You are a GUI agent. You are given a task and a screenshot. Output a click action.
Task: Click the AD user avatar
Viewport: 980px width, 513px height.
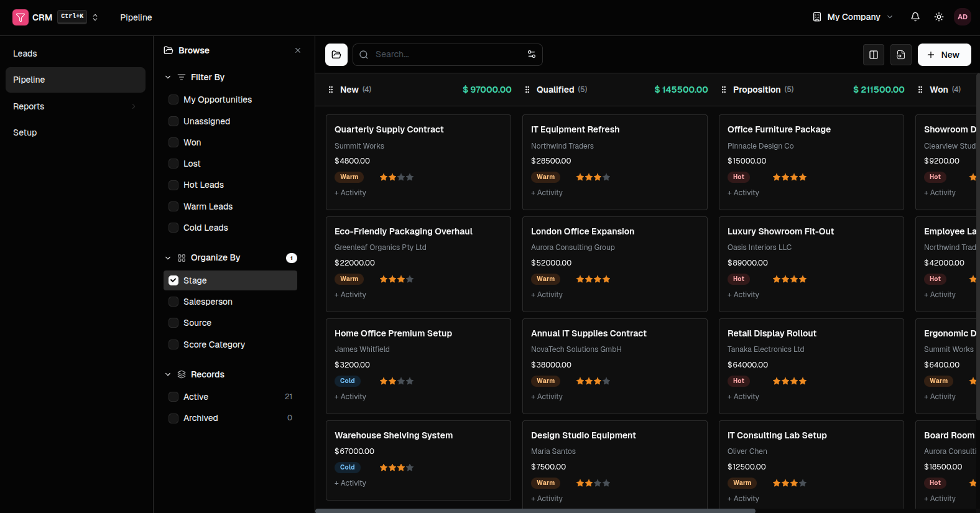(962, 17)
